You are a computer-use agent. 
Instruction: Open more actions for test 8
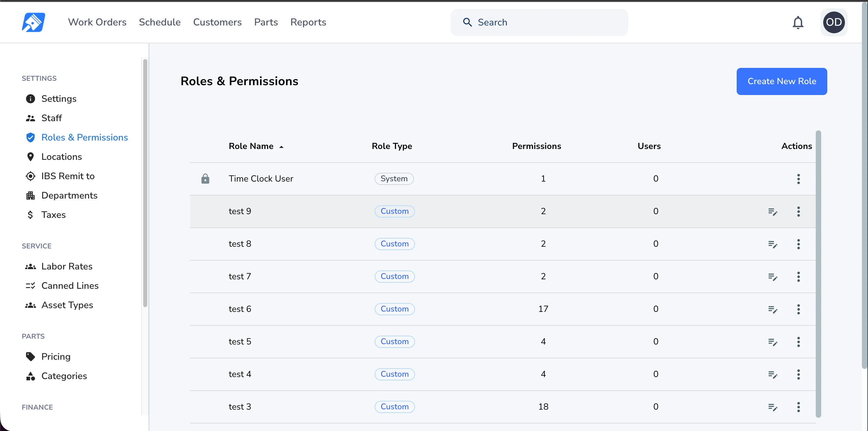[798, 244]
